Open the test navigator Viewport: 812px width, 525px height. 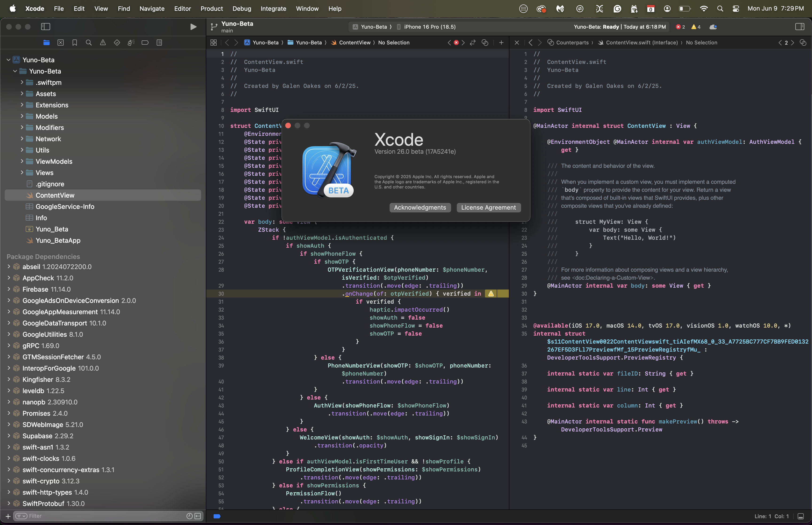click(x=117, y=43)
